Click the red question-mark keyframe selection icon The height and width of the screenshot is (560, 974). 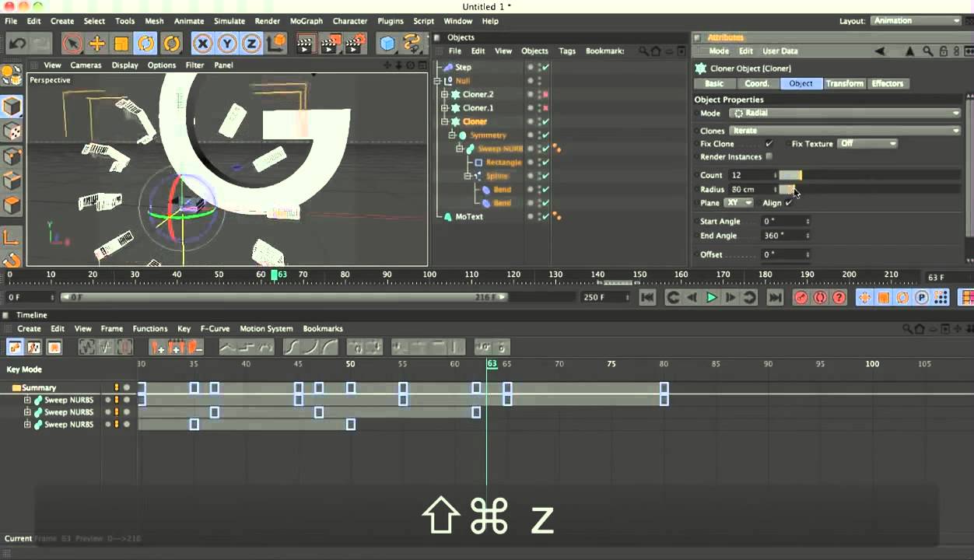pyautogui.click(x=839, y=297)
